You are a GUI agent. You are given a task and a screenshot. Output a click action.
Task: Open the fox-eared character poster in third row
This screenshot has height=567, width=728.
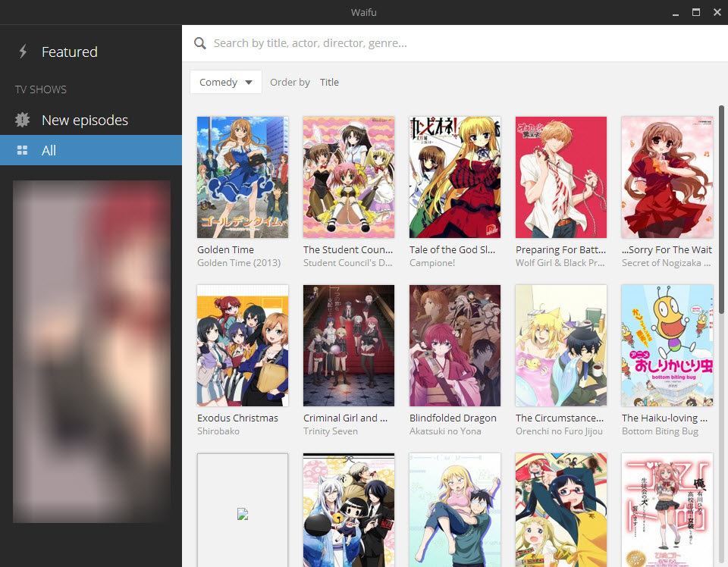pyautogui.click(x=349, y=510)
